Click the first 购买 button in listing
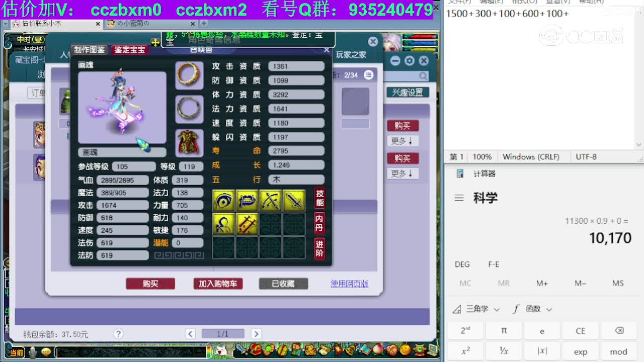644x362 pixels. pyautogui.click(x=403, y=126)
